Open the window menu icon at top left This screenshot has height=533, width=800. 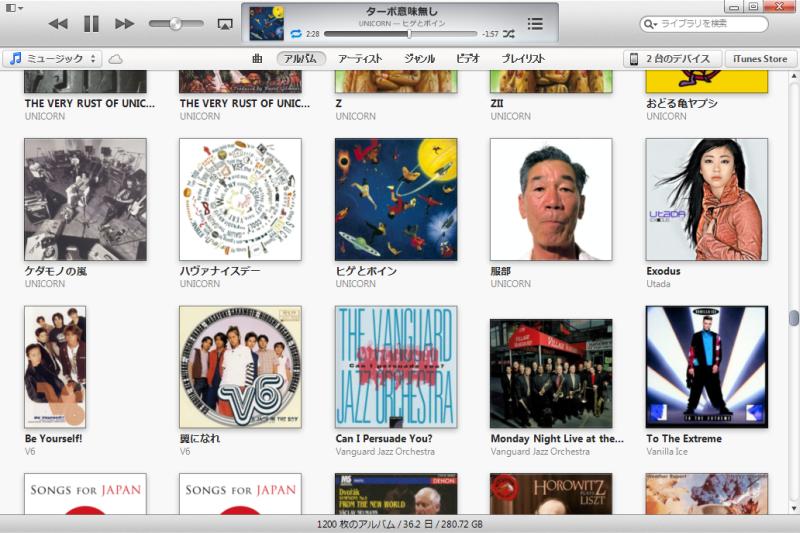tap(14, 8)
